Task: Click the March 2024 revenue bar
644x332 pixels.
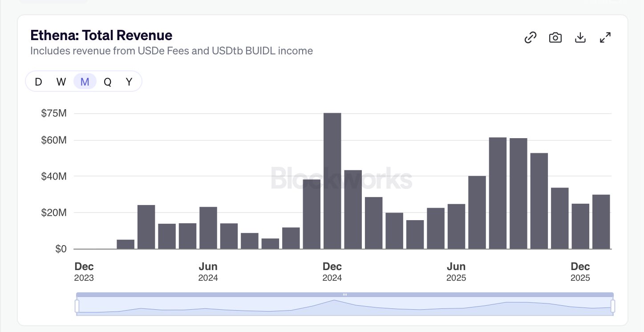Action: tap(146, 226)
